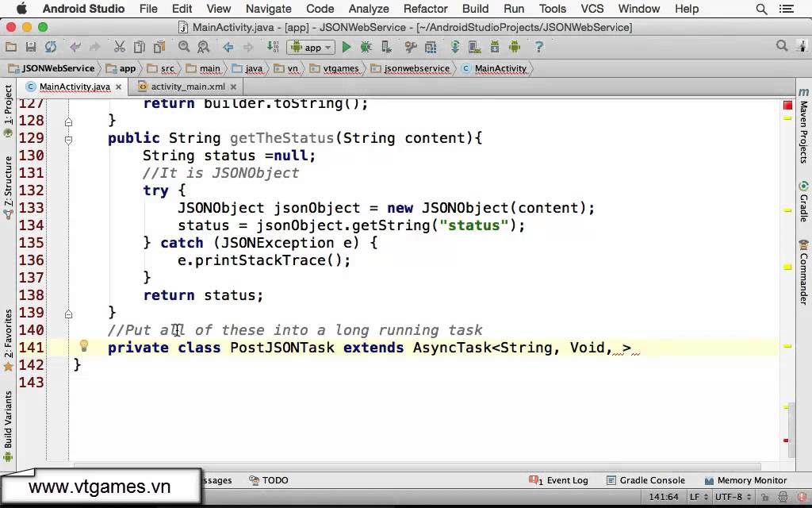Click the Paste clipboard icon
The width and height of the screenshot is (812, 508).
[x=159, y=47]
